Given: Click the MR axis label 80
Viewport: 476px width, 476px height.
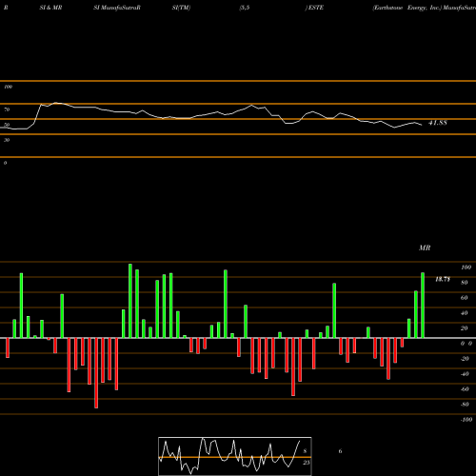Looking at the screenshot, I should point(465,283).
